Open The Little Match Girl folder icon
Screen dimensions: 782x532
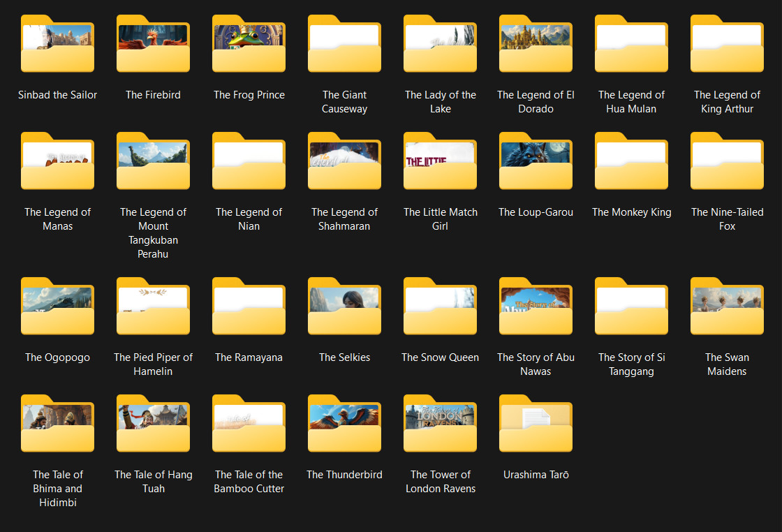tap(441, 161)
